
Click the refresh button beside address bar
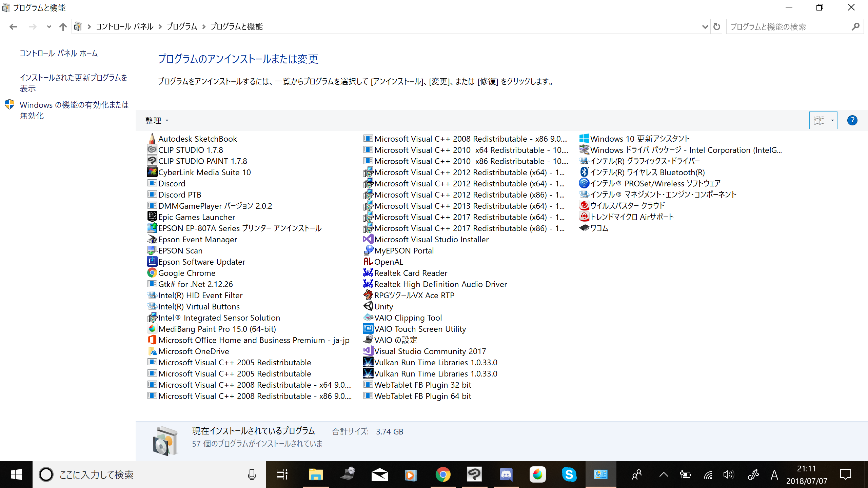click(716, 26)
